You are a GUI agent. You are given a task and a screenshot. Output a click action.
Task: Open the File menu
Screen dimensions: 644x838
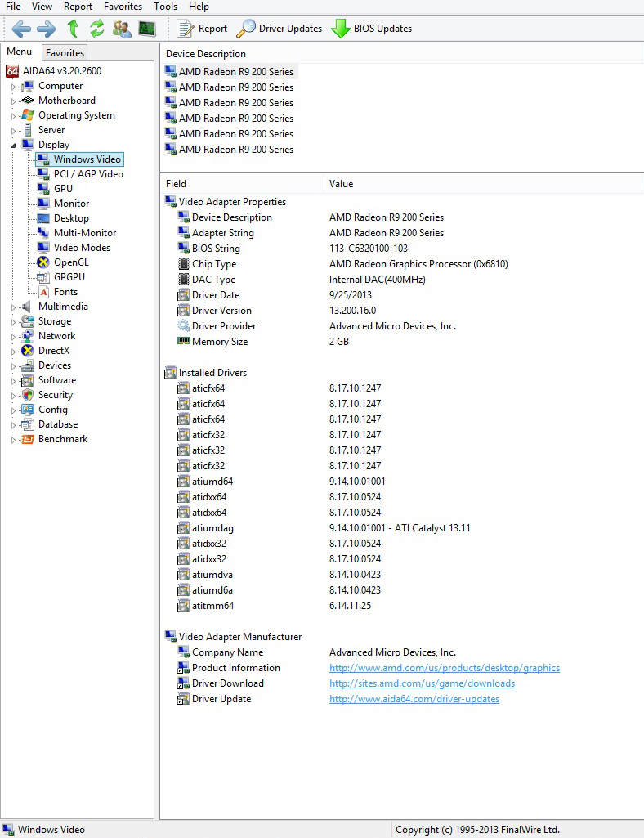click(13, 7)
